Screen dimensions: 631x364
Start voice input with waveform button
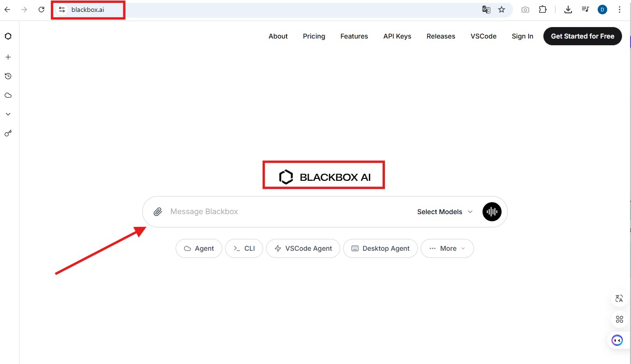492,212
